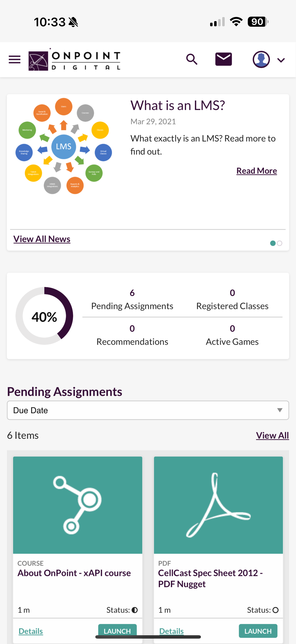Open the hamburger navigation menu
296x644 pixels.
15,60
